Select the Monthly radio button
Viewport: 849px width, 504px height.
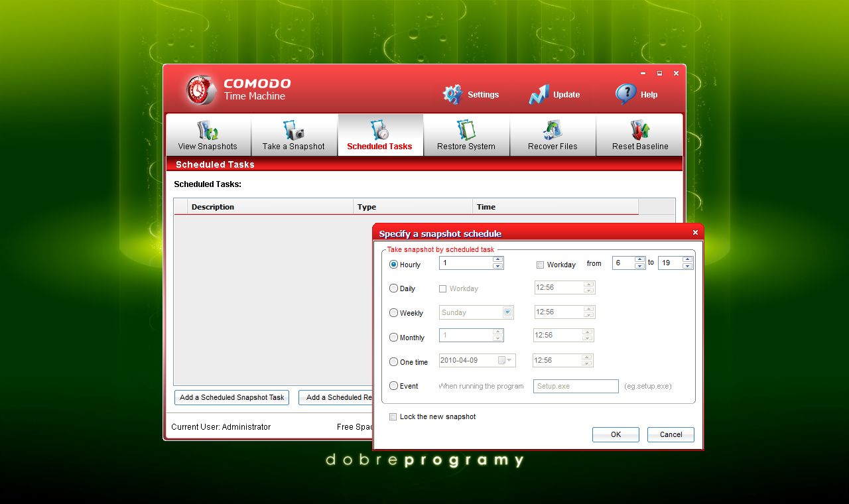coord(394,337)
